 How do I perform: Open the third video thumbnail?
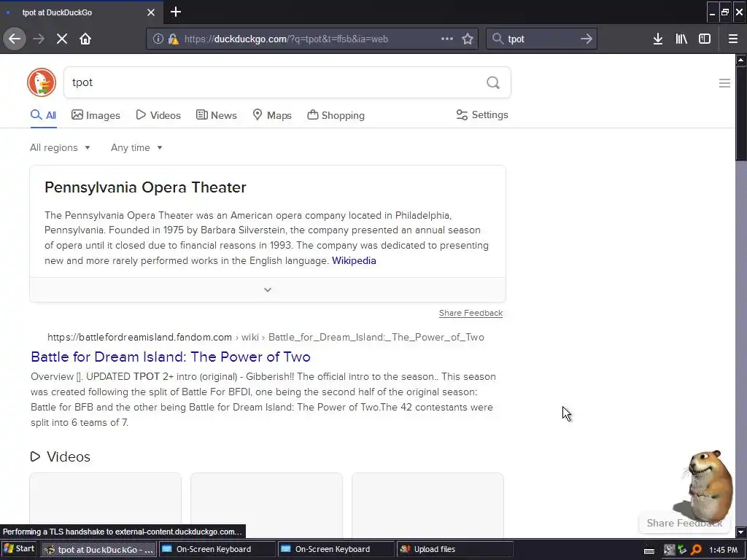427,505
